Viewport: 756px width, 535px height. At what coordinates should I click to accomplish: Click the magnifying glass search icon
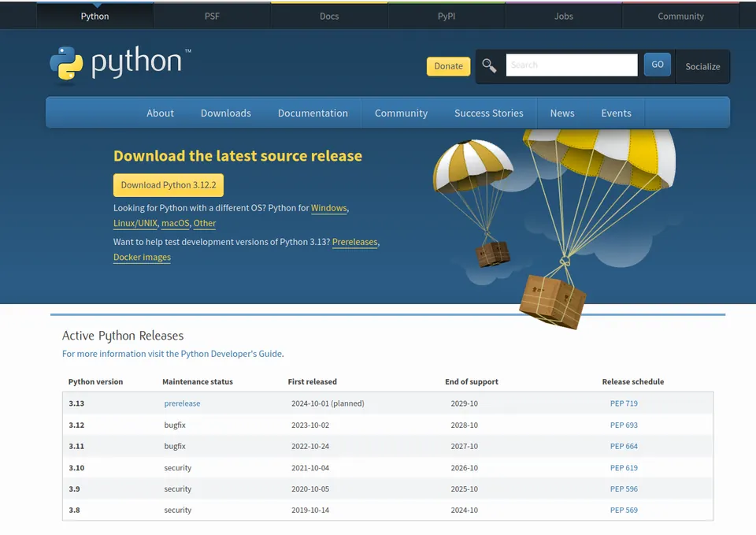489,65
